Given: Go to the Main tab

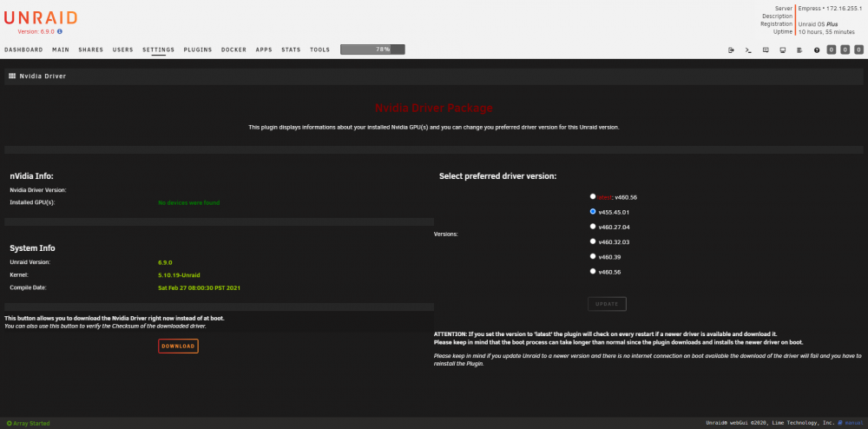Looking at the screenshot, I should (x=61, y=49).
